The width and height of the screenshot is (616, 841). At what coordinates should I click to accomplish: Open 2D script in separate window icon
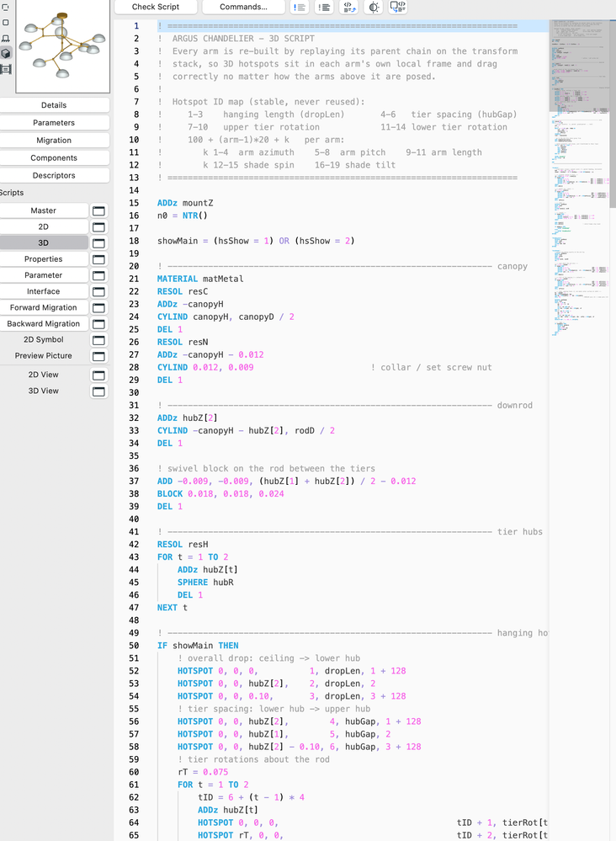tap(98, 227)
